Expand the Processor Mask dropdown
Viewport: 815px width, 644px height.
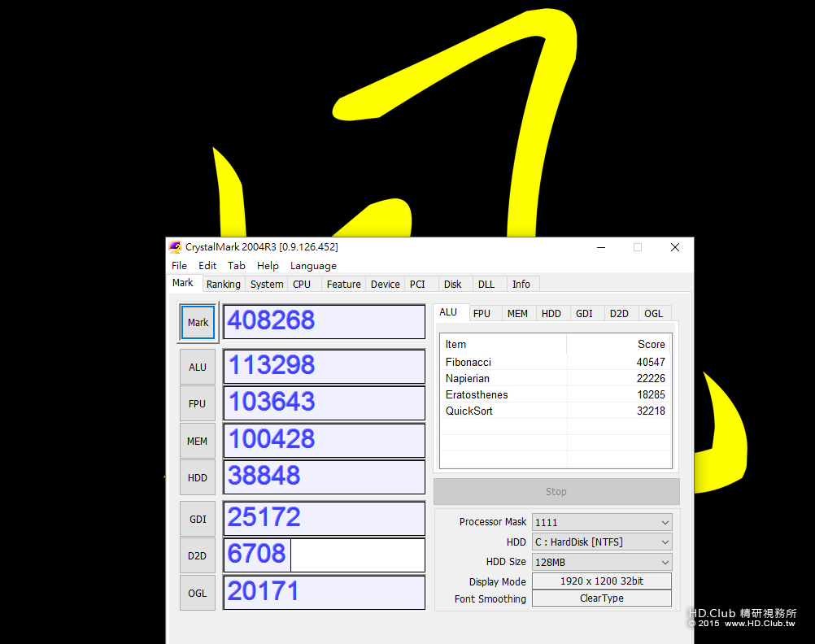click(602, 522)
